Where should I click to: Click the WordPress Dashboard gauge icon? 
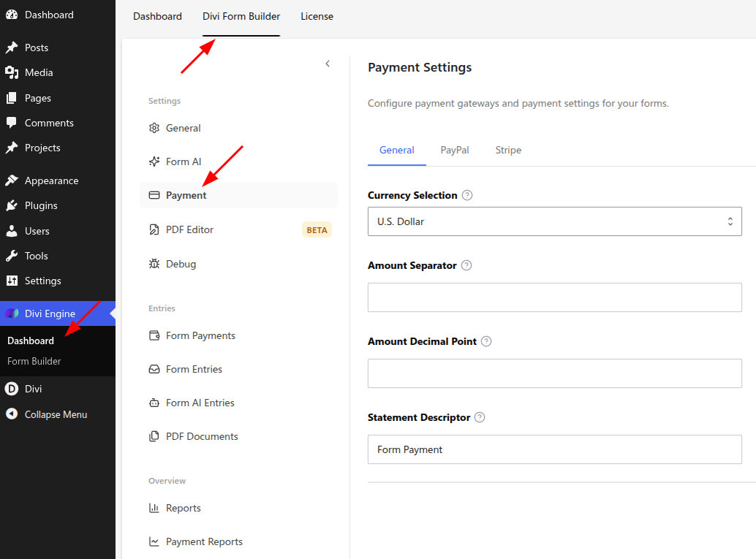tap(12, 15)
